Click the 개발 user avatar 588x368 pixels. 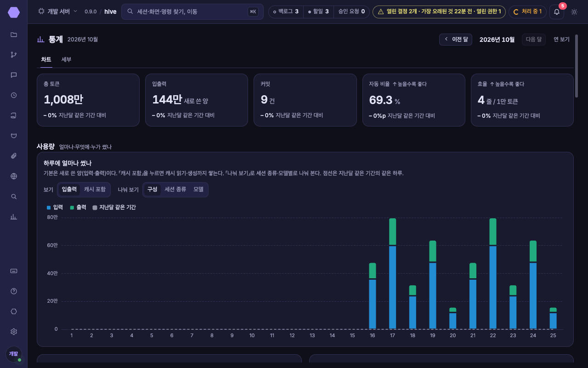[x=14, y=354]
